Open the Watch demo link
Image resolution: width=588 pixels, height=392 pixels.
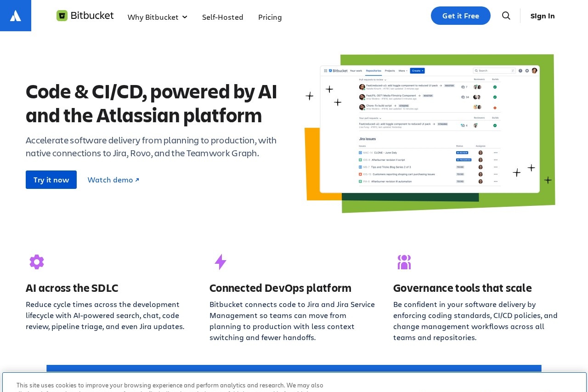113,180
